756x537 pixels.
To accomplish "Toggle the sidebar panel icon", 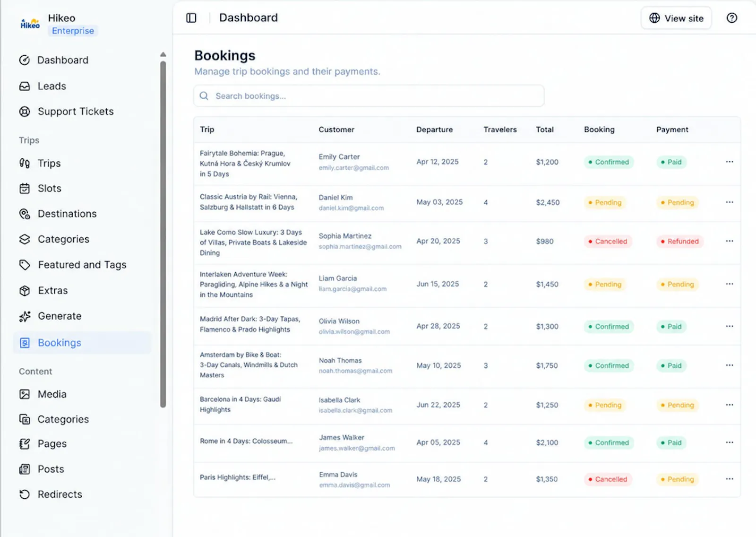I will (x=191, y=18).
